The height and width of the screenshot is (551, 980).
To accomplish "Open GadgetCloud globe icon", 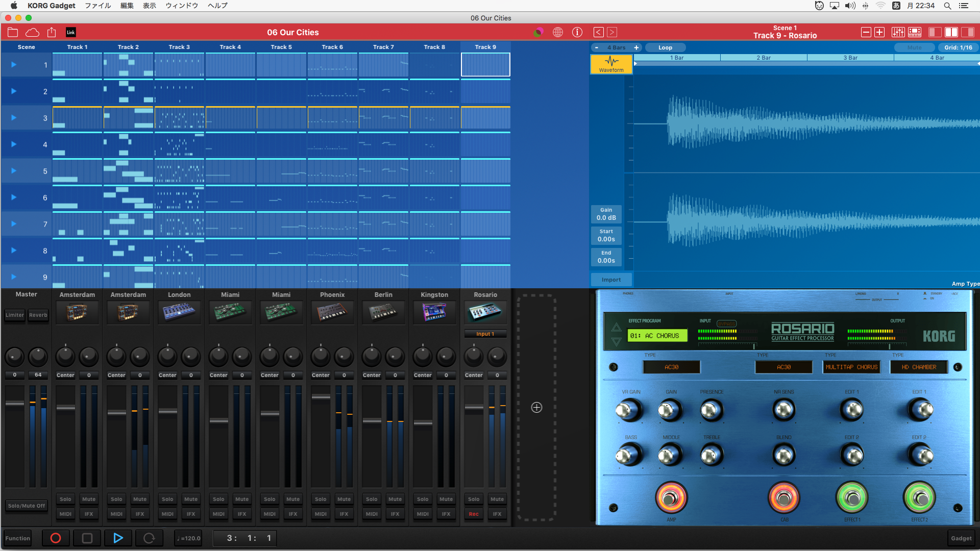I will click(x=558, y=32).
